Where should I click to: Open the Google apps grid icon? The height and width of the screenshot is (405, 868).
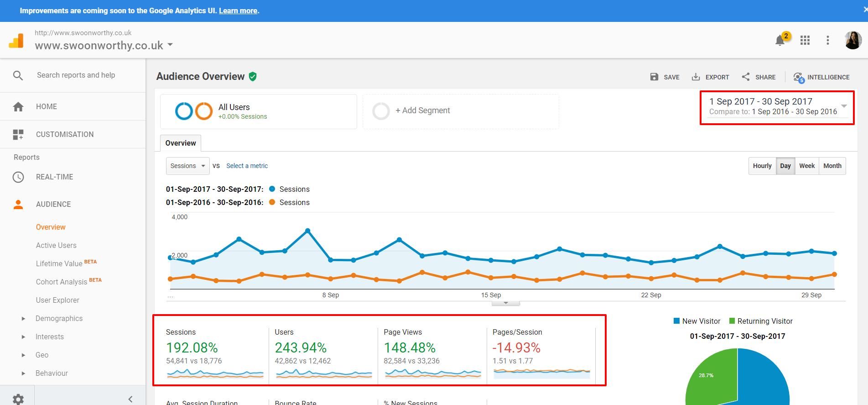pyautogui.click(x=805, y=41)
